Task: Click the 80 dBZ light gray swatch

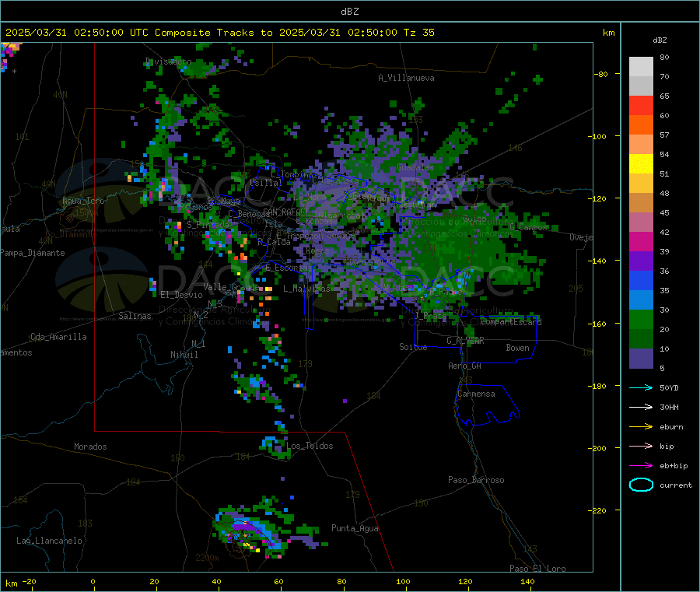Action: [x=641, y=67]
